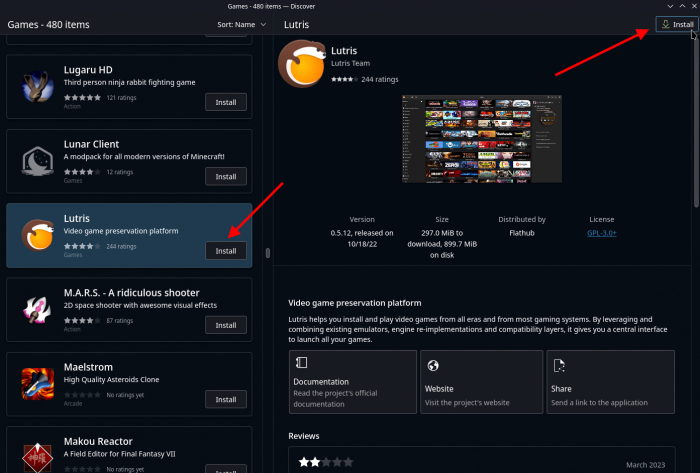This screenshot has height=473, width=700.
Task: Click the March 2023 review date
Action: (646, 465)
